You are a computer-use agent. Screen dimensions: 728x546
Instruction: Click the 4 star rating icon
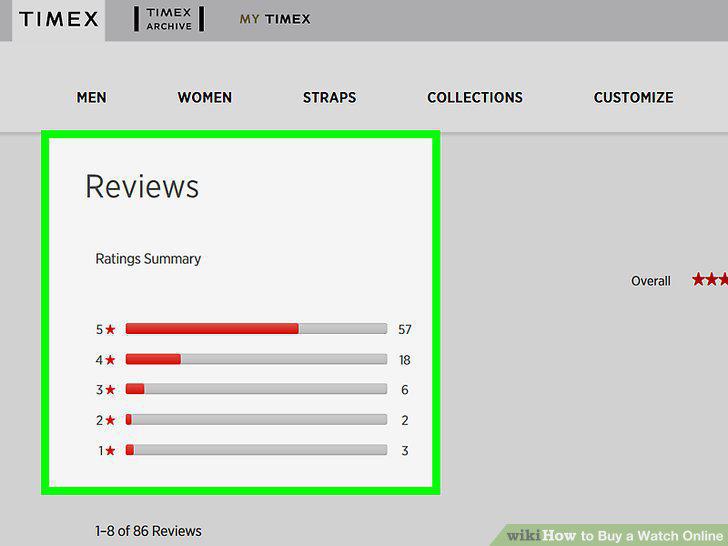click(110, 360)
